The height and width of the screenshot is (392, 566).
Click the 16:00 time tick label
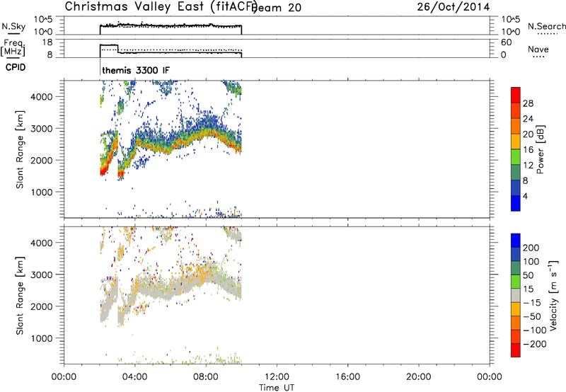pos(347,377)
